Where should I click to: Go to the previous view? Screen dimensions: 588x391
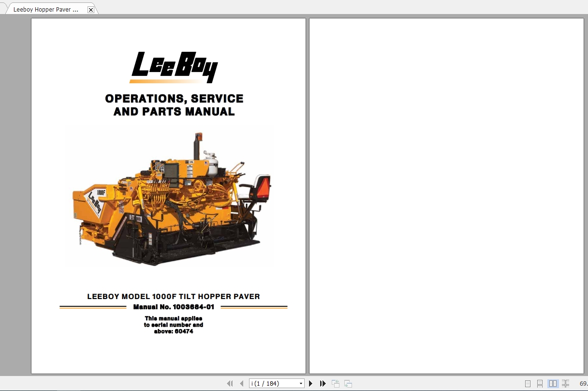click(x=336, y=384)
